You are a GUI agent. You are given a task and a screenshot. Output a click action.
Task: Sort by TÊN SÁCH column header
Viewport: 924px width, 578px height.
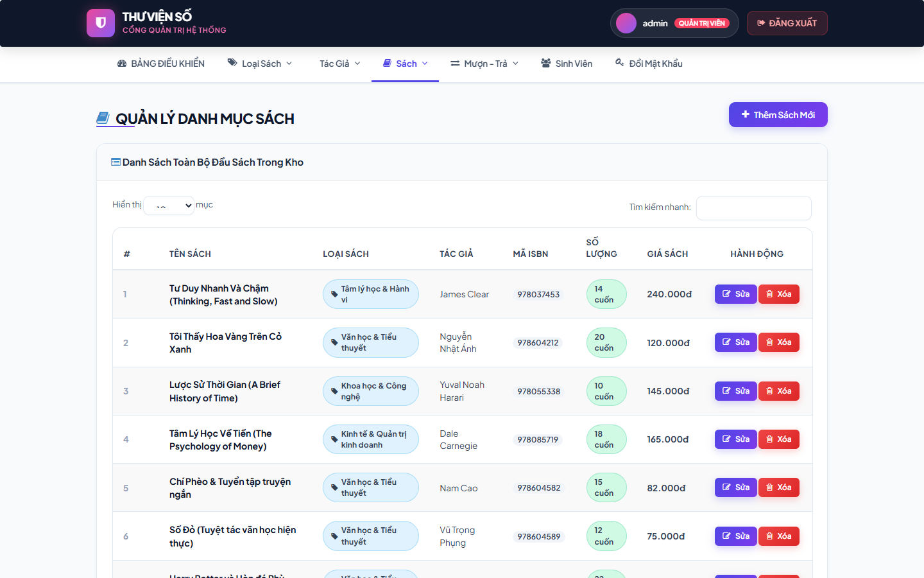point(190,254)
